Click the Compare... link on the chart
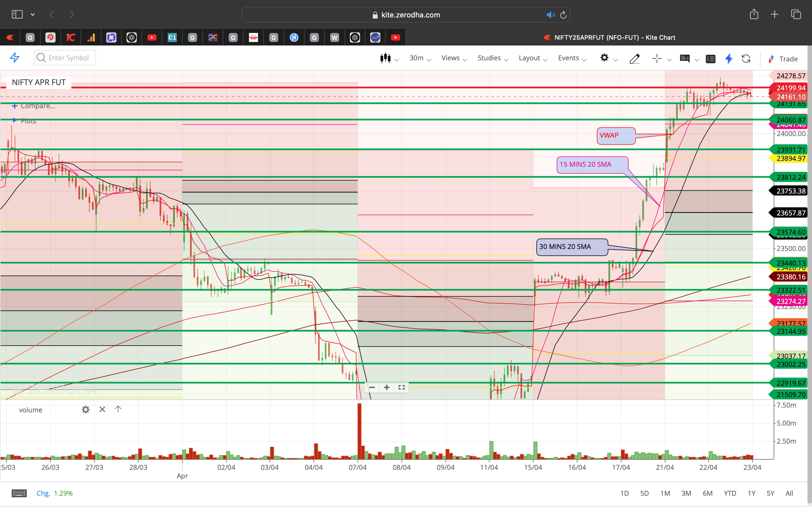The width and height of the screenshot is (812, 507). (x=37, y=106)
